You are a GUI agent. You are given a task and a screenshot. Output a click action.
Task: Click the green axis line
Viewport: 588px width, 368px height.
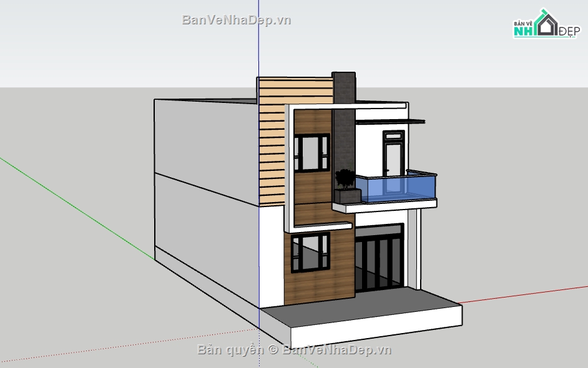click(x=75, y=206)
